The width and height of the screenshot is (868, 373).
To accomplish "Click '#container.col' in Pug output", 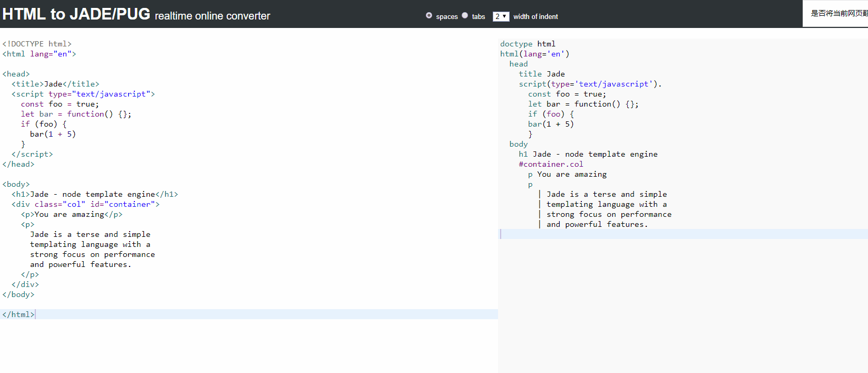I will click(x=551, y=164).
